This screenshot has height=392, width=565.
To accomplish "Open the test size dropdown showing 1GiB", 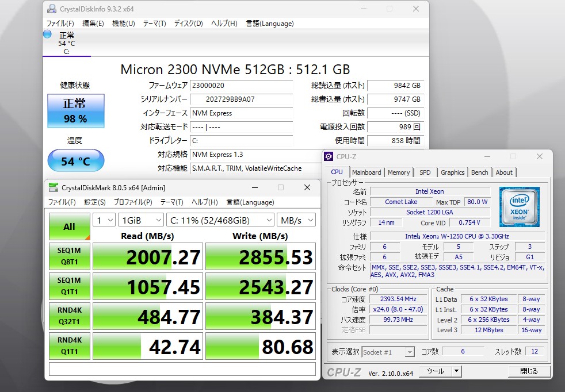I will tap(141, 220).
